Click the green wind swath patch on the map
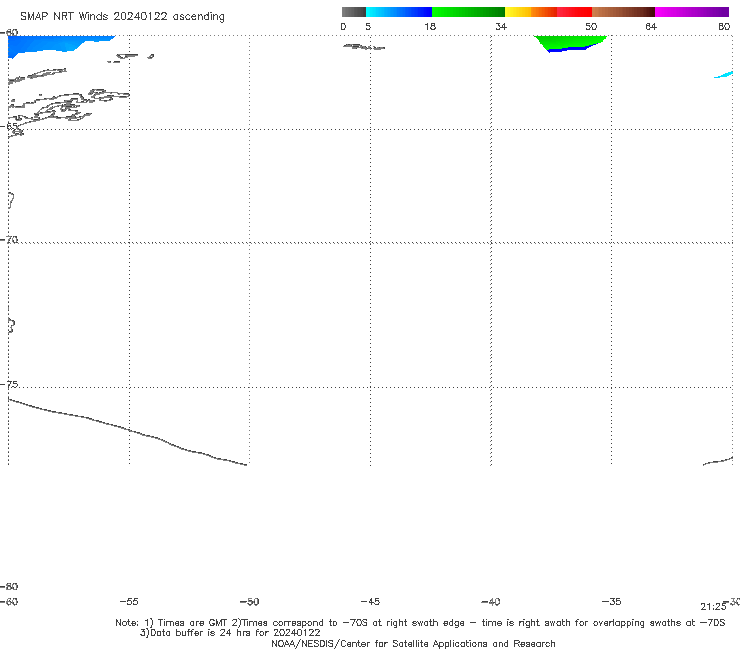Image resolution: width=740 pixels, height=650 pixels. 570,42
